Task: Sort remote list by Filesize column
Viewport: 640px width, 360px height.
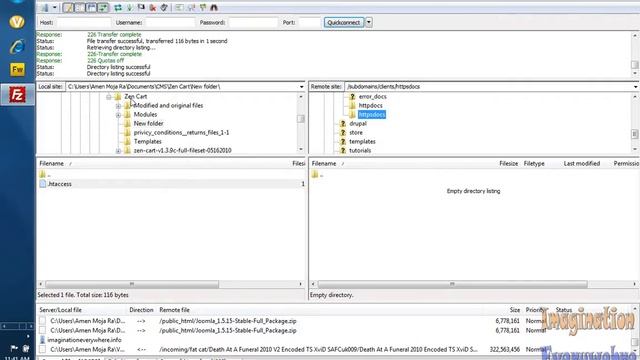Action: [509, 164]
